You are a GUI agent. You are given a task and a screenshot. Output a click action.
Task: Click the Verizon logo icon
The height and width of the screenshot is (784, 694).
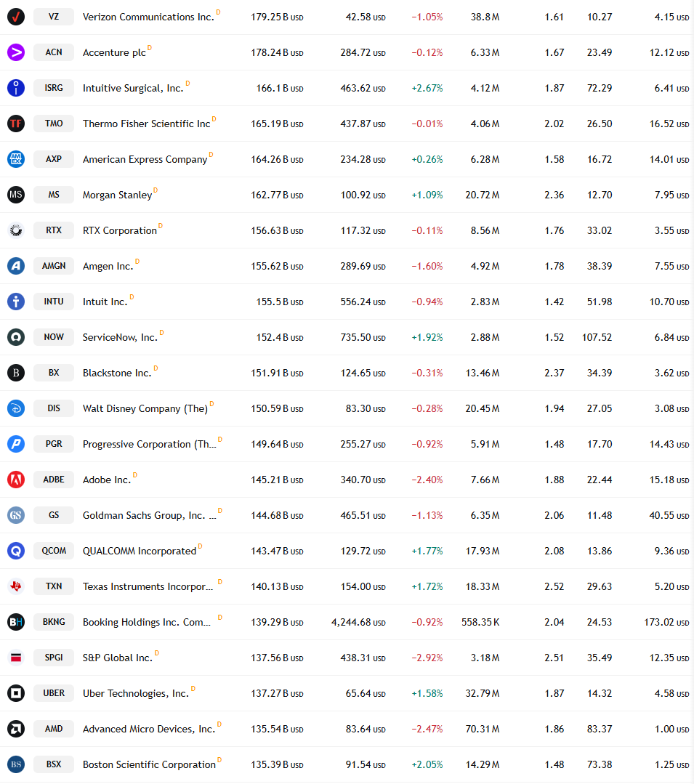point(16,17)
